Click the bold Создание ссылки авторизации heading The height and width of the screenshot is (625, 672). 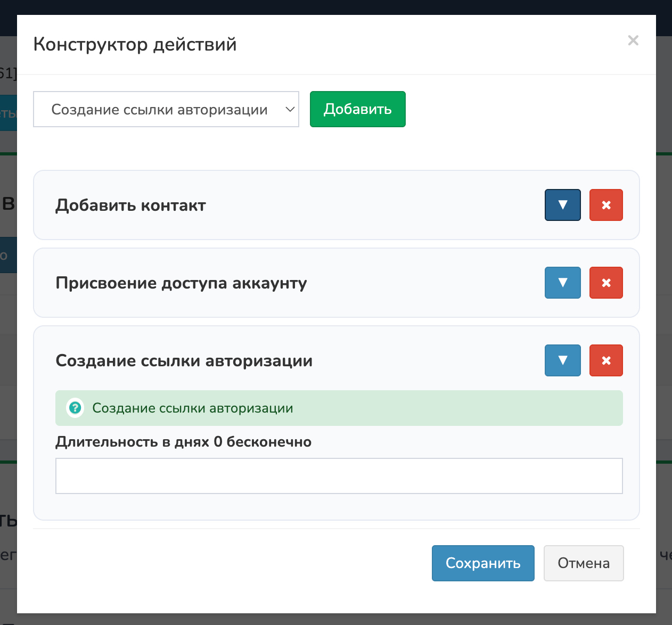tap(184, 361)
